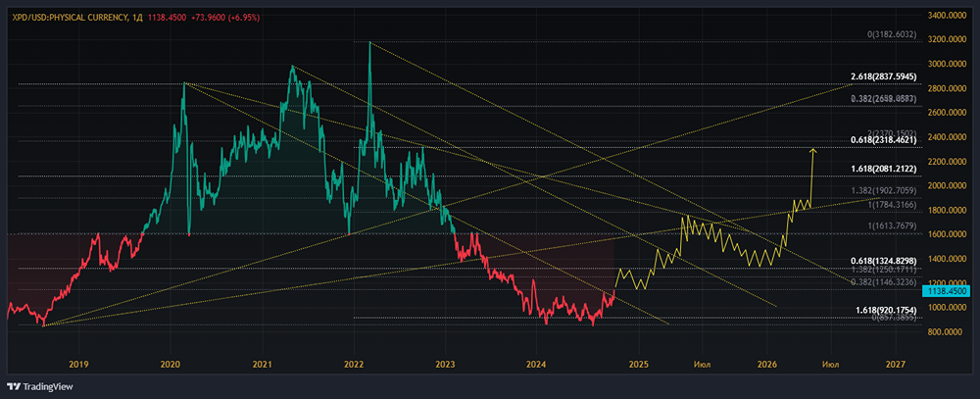Select the 0.618(2318.4621) Fibonacci level label
980x399 pixels.
tap(884, 141)
